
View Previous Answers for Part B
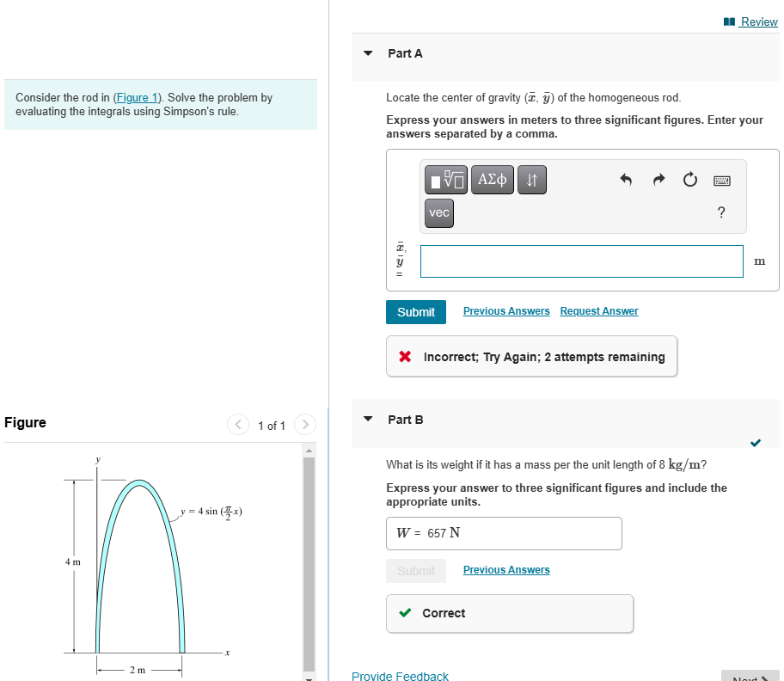[x=505, y=569]
